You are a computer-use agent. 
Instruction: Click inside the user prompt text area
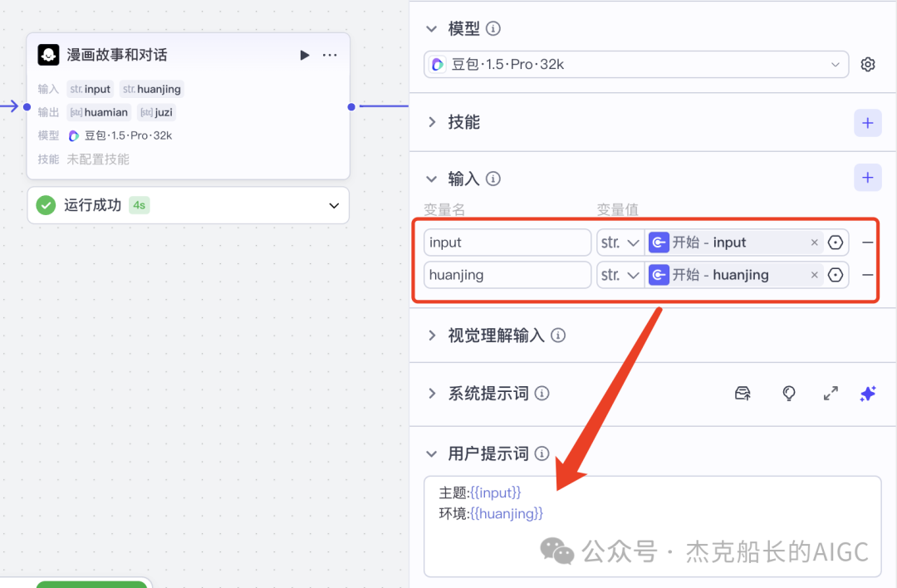point(652,527)
